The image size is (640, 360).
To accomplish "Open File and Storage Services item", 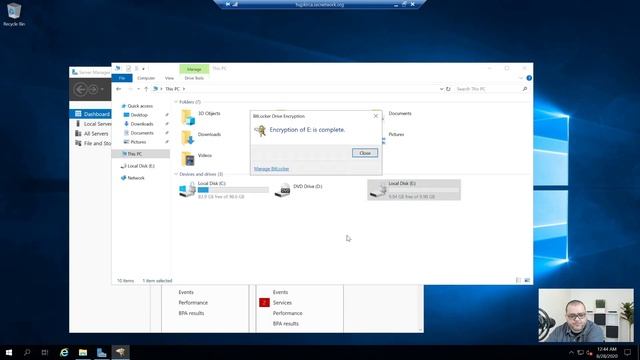I will pos(93,143).
